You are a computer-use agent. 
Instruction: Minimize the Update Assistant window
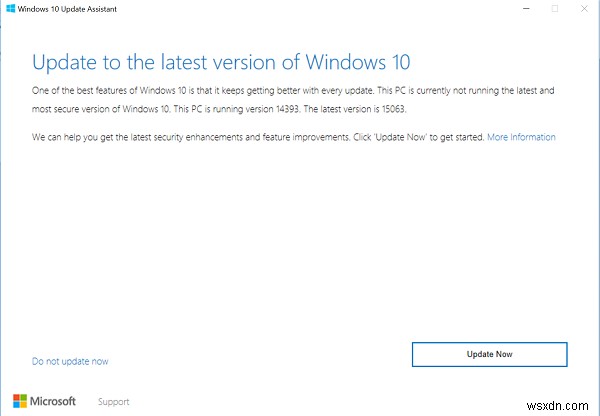523,8
